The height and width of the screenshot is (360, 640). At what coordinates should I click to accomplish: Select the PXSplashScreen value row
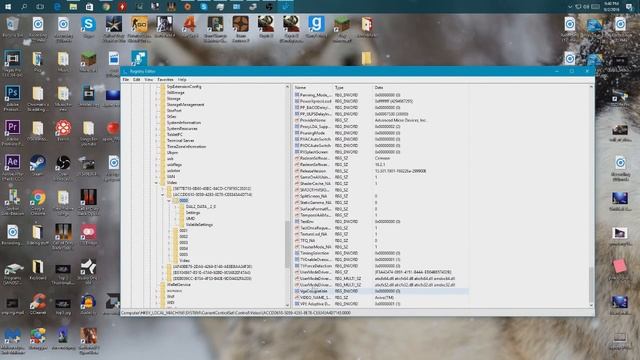click(381, 152)
